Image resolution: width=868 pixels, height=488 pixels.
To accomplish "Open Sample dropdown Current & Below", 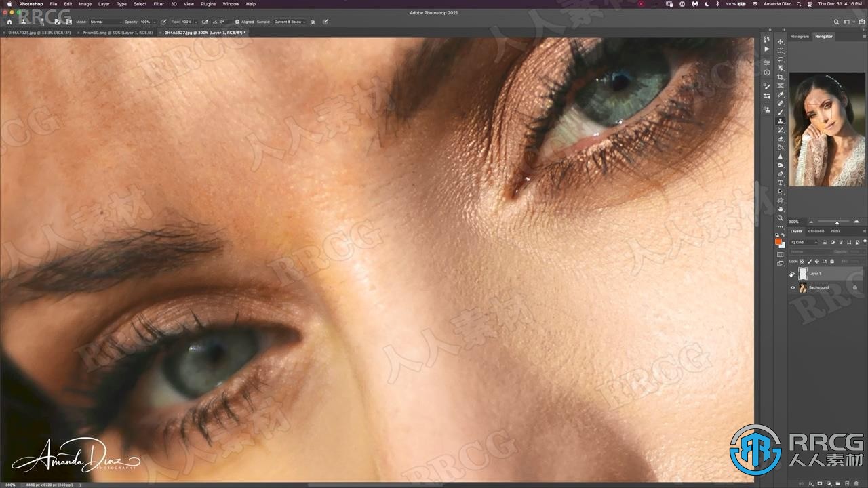I will (x=290, y=22).
